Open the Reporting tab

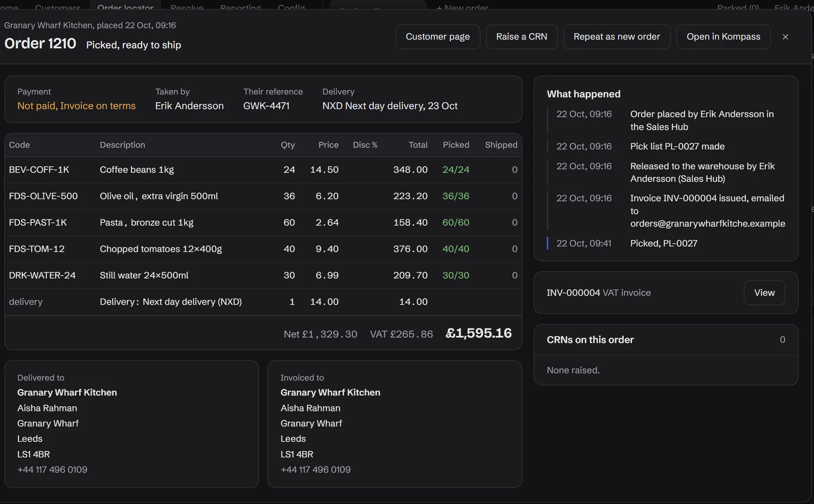pos(241,7)
